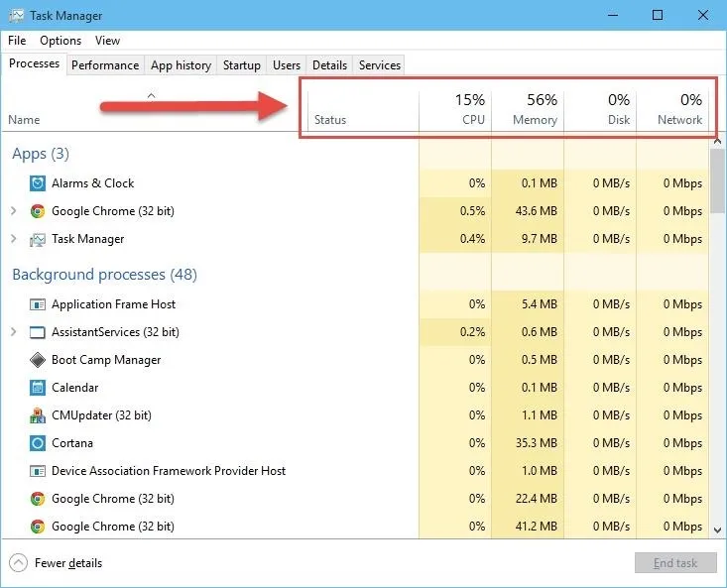This screenshot has width=727, height=588.
Task: Maximize the Task Manager window
Action: 658,15
